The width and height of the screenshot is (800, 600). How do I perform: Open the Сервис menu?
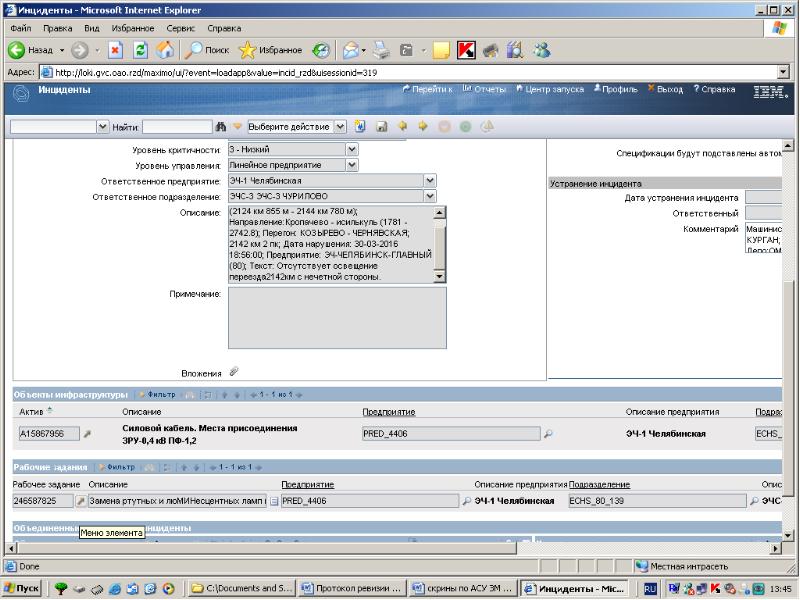(x=181, y=28)
